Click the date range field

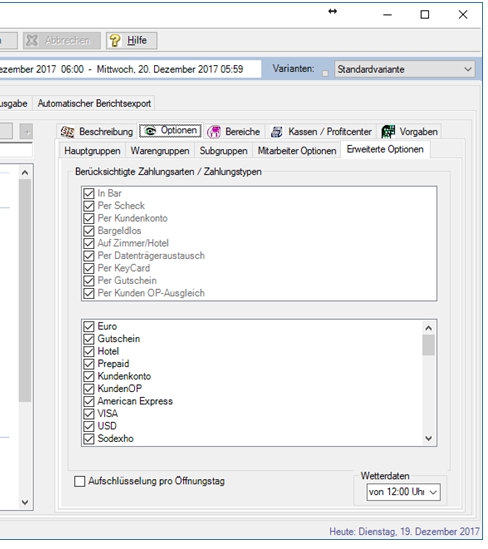130,69
